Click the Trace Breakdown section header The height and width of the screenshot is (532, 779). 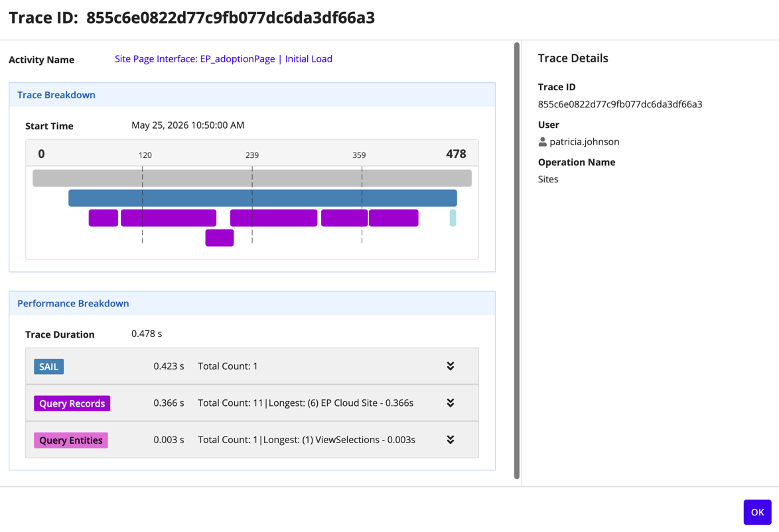click(252, 95)
